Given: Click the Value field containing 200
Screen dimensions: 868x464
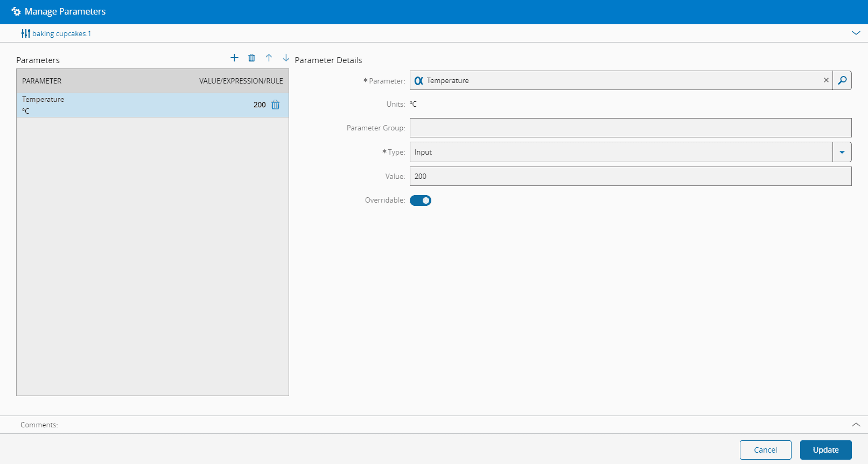Looking at the screenshot, I should tap(630, 176).
